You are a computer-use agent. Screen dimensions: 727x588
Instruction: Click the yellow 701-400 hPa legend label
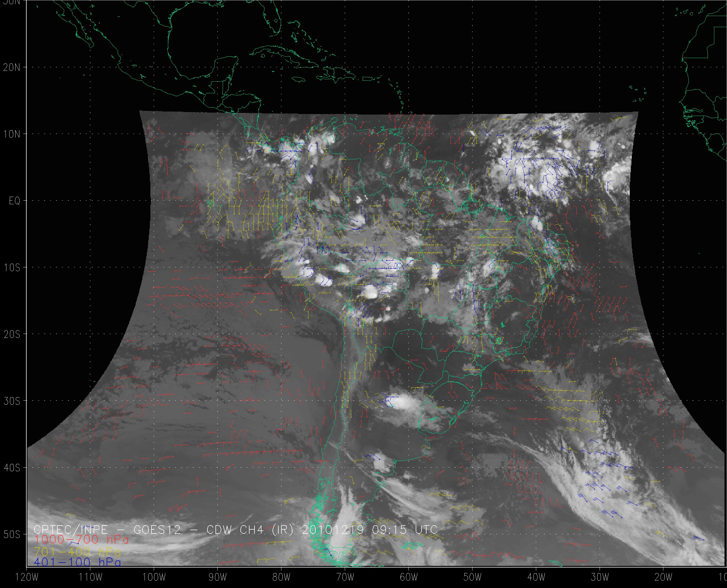tap(77, 551)
